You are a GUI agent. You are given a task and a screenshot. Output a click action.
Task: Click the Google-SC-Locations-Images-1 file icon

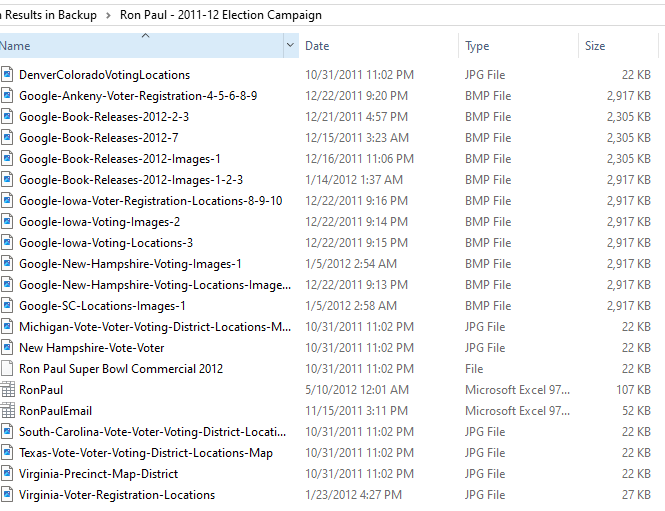[x=6, y=306]
